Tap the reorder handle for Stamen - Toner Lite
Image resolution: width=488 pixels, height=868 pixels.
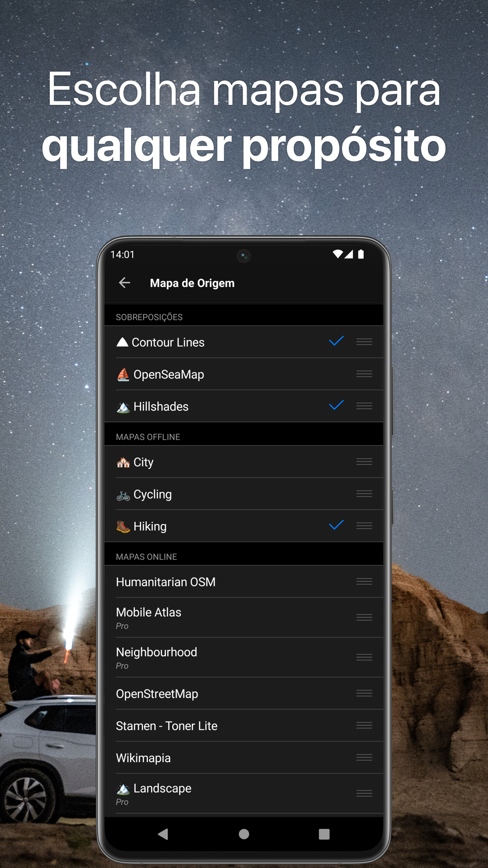pos(364,725)
